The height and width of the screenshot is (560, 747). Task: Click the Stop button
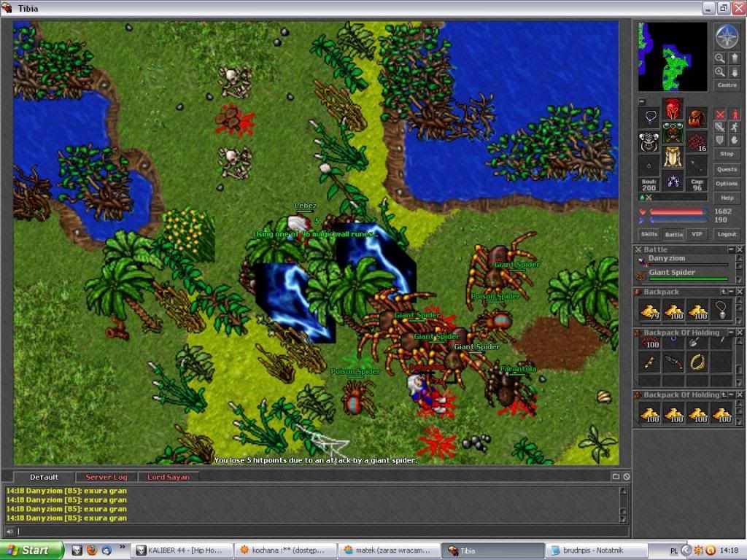pos(727,154)
